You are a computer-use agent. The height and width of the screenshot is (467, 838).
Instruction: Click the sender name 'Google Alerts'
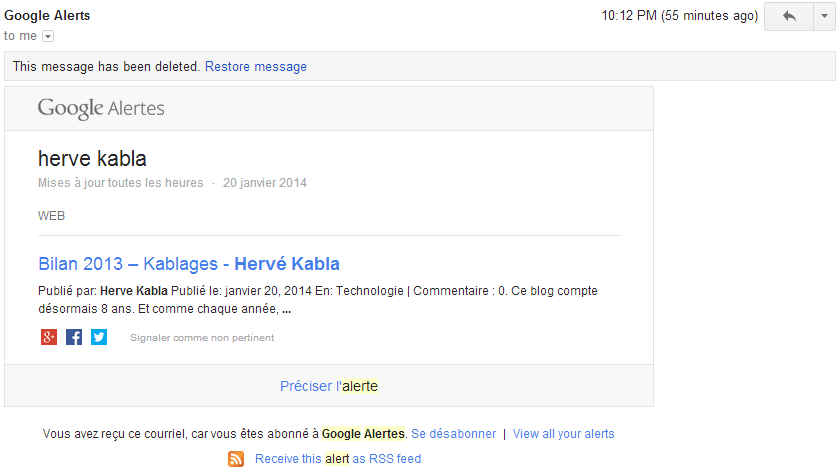(47, 15)
